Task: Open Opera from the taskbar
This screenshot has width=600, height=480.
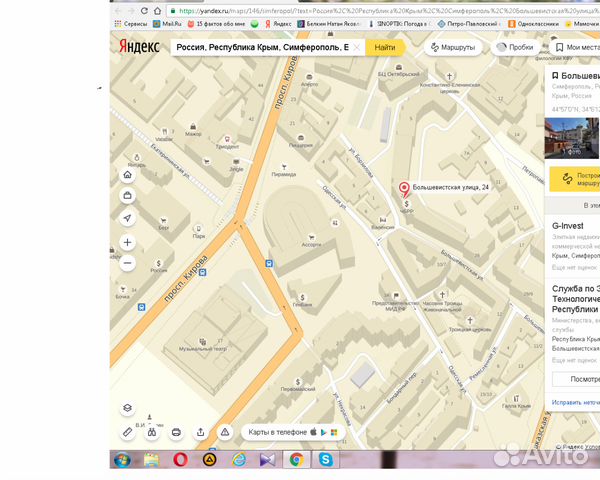Action: [x=180, y=459]
